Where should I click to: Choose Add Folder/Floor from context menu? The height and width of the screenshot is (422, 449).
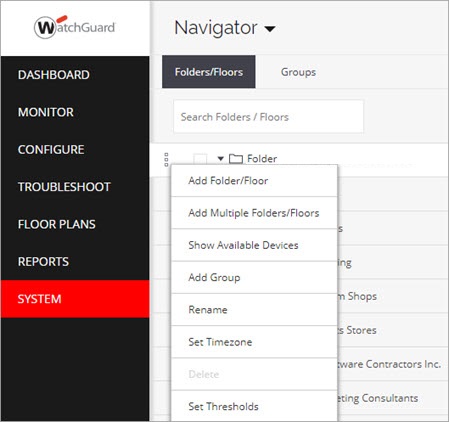tap(254, 181)
